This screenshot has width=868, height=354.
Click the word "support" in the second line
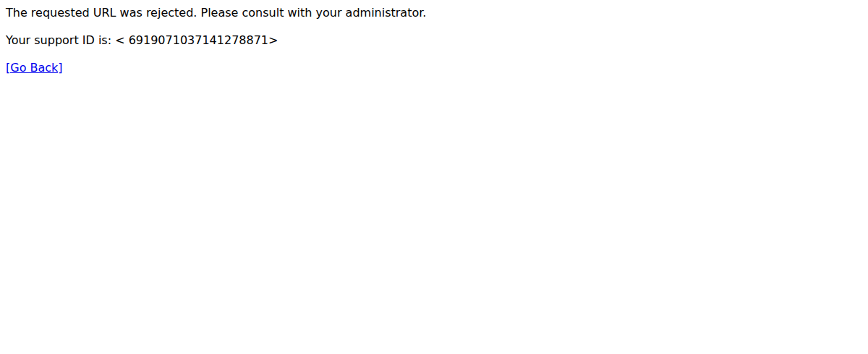tap(56, 41)
